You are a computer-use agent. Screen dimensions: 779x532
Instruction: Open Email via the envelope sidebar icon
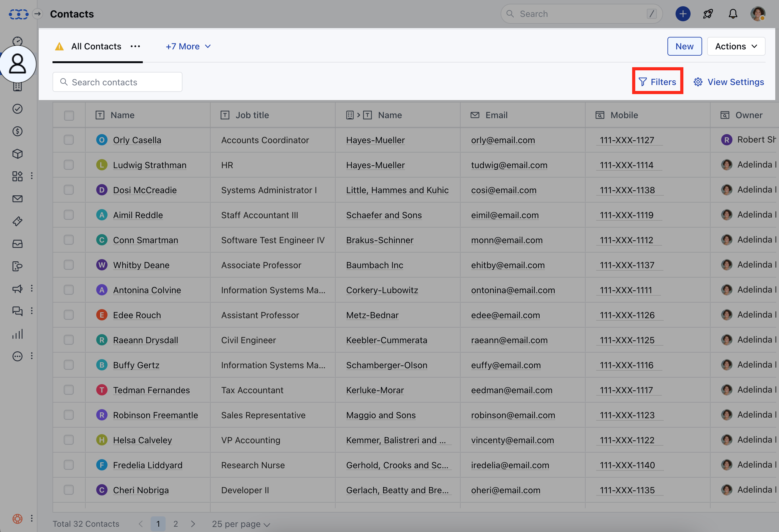pos(17,198)
